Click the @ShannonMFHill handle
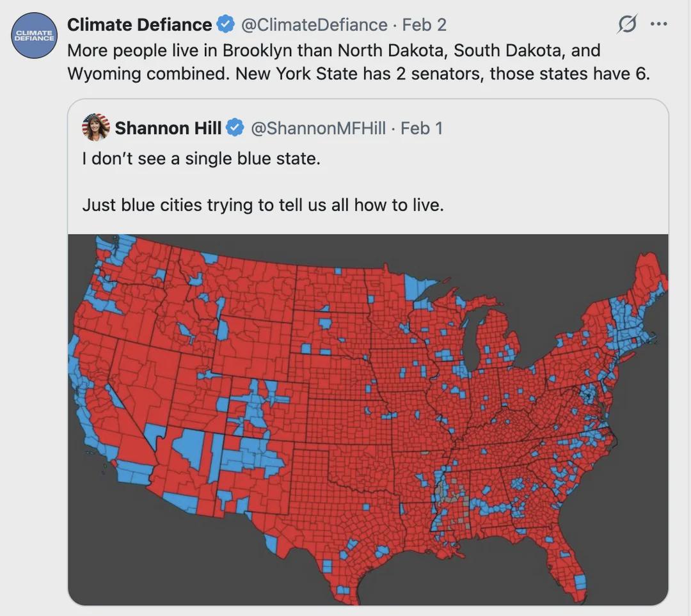The height and width of the screenshot is (616, 691). [318, 128]
